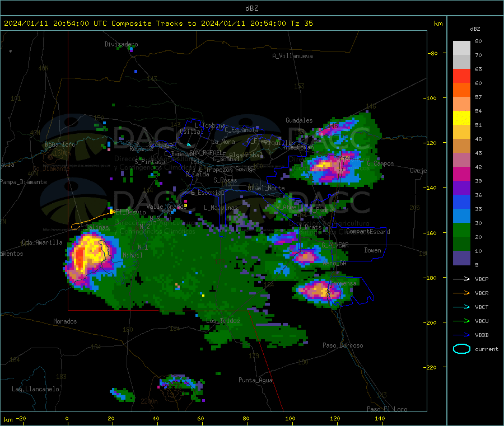Click the La_Nora map label
The width and height of the screenshot is (504, 426).
pyautogui.click(x=223, y=142)
